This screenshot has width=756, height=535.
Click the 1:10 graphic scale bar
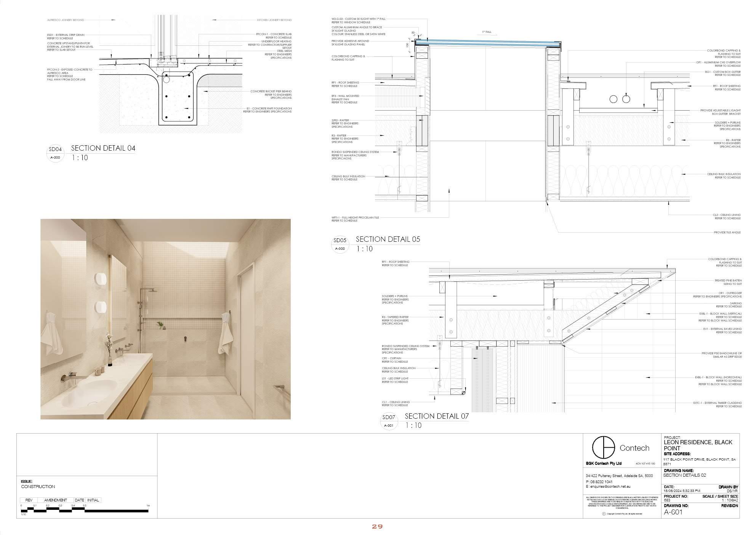tap(85, 510)
